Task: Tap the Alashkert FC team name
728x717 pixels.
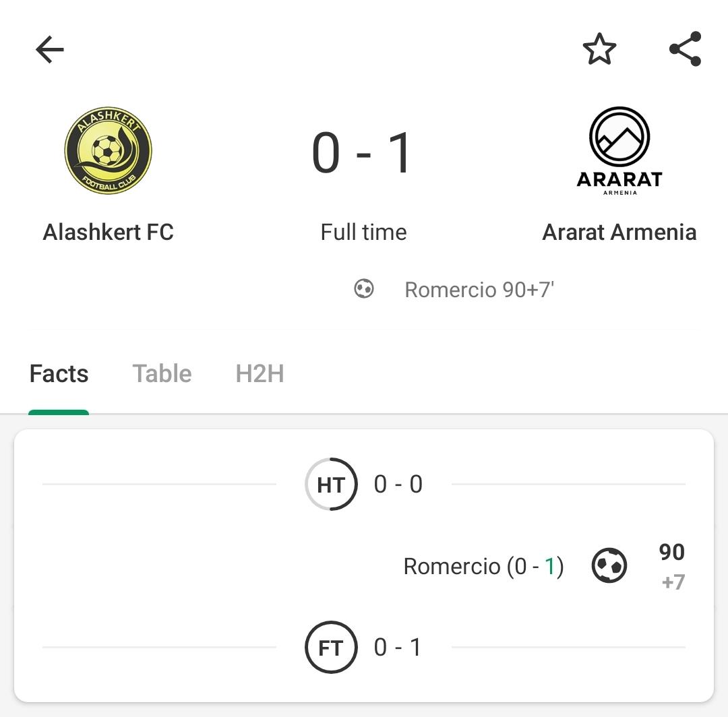Action: point(108,232)
